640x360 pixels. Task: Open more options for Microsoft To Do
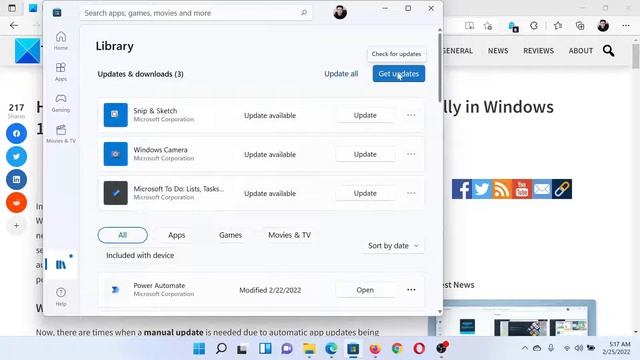click(x=411, y=193)
